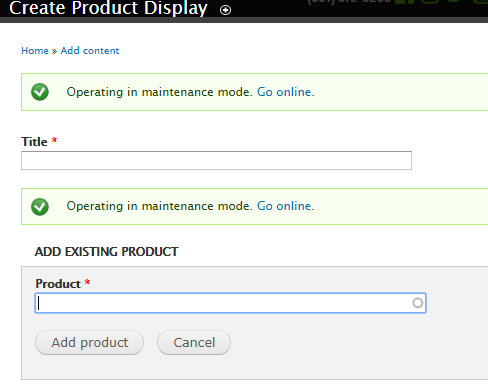Open the Add content breadcrumb link
The image size is (488, 389).
pyautogui.click(x=90, y=51)
